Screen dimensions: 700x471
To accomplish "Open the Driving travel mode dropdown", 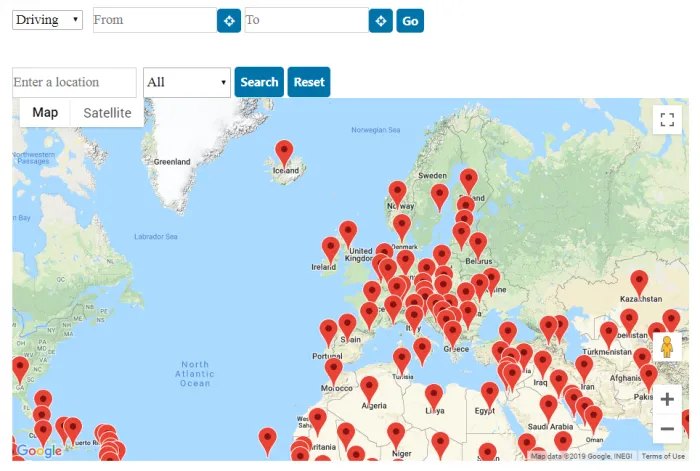I will point(47,20).
